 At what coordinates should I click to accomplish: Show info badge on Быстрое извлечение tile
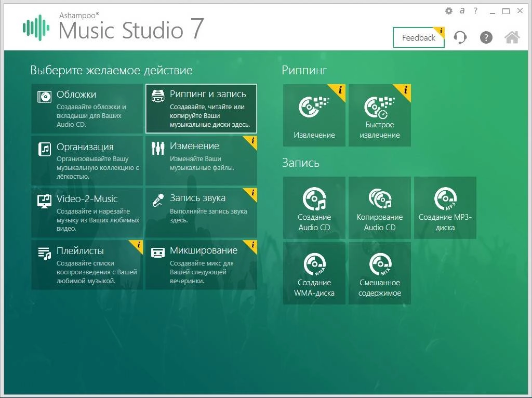(404, 90)
